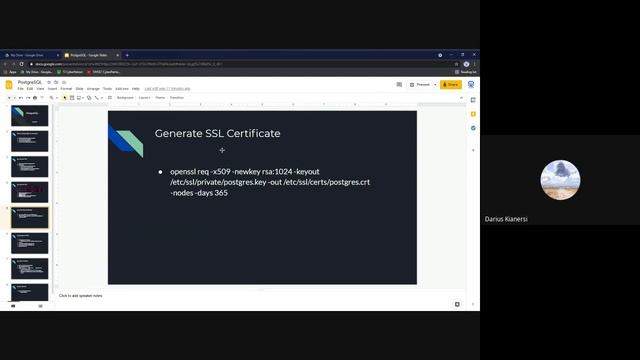The image size is (640, 360).
Task: Open the Format menu
Action: click(66, 89)
